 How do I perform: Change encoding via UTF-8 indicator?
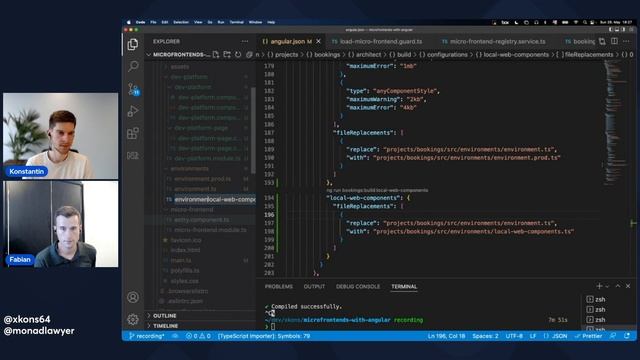click(x=514, y=336)
